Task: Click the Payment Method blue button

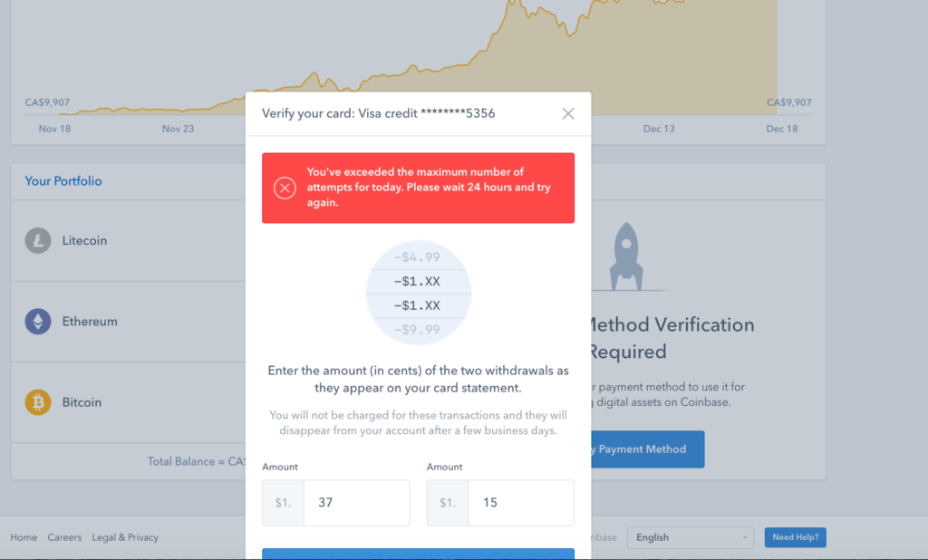Action: coord(647,449)
